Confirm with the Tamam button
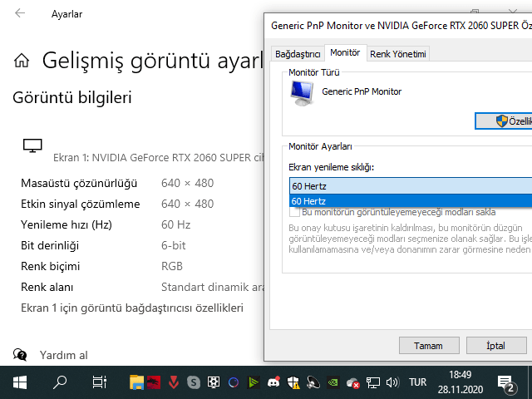 (x=429, y=346)
